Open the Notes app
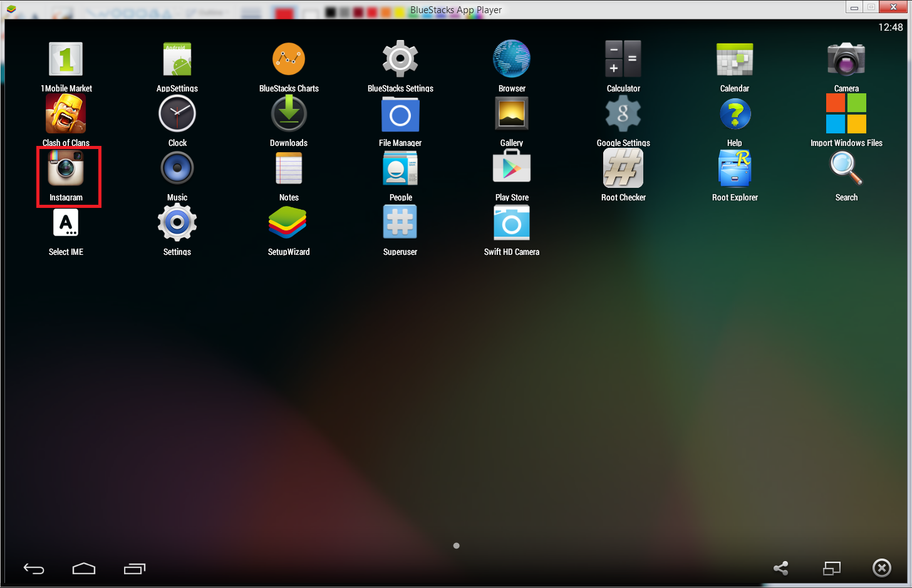This screenshot has width=912, height=588. [x=289, y=168]
